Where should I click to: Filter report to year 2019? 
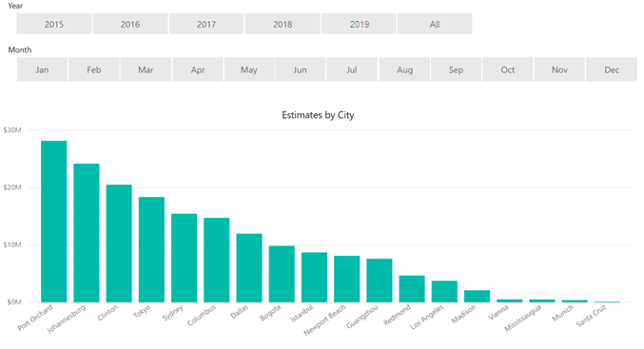pyautogui.click(x=359, y=24)
